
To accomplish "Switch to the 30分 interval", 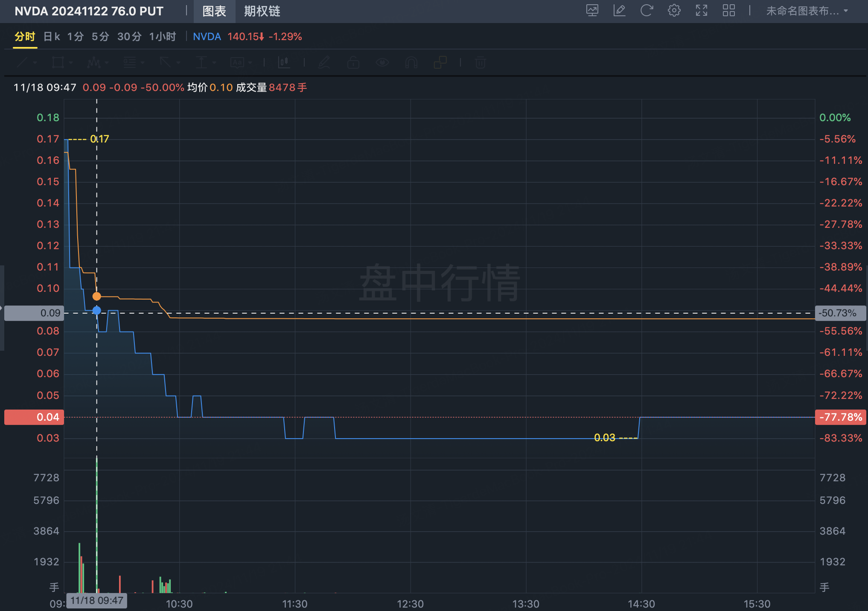I will click(129, 37).
